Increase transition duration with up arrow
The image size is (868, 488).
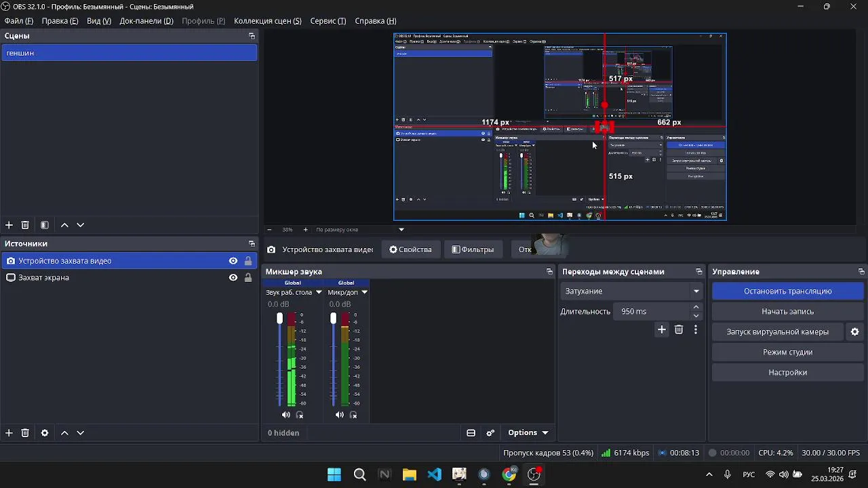(696, 307)
